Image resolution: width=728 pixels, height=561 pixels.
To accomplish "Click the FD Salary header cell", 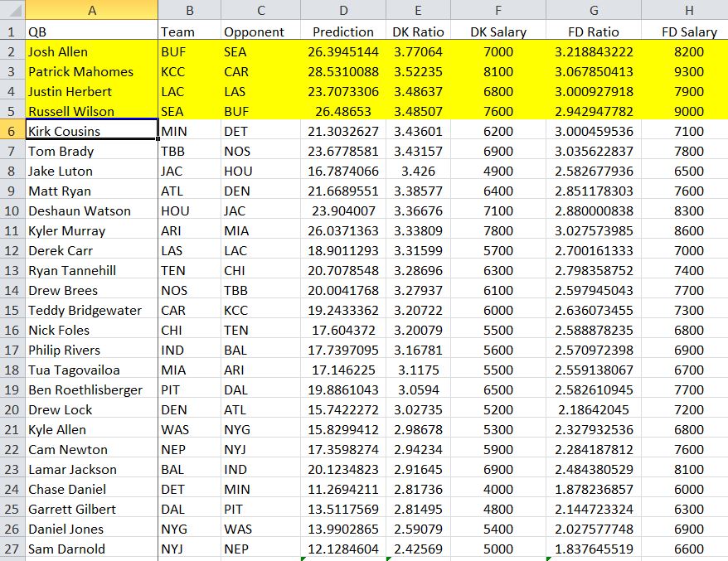I will (x=685, y=31).
